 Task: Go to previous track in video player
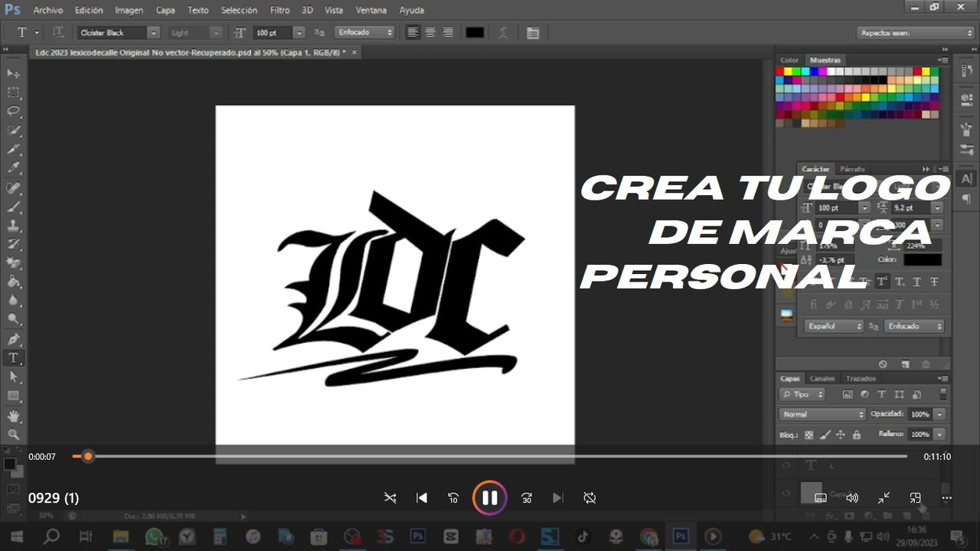click(x=421, y=498)
